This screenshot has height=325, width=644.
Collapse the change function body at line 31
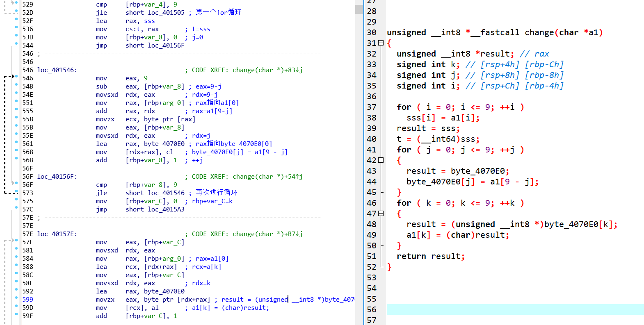coord(381,43)
